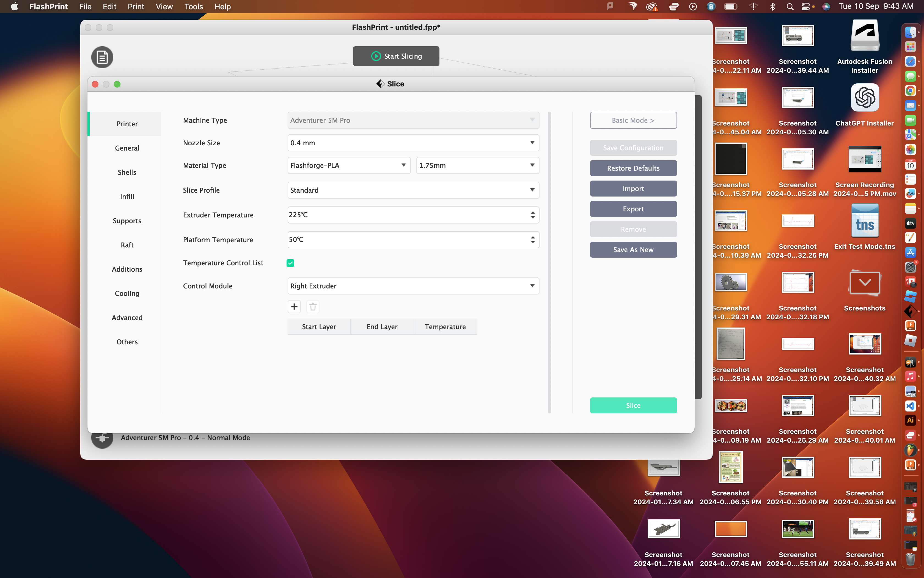Go to the Infill tab

tap(127, 197)
